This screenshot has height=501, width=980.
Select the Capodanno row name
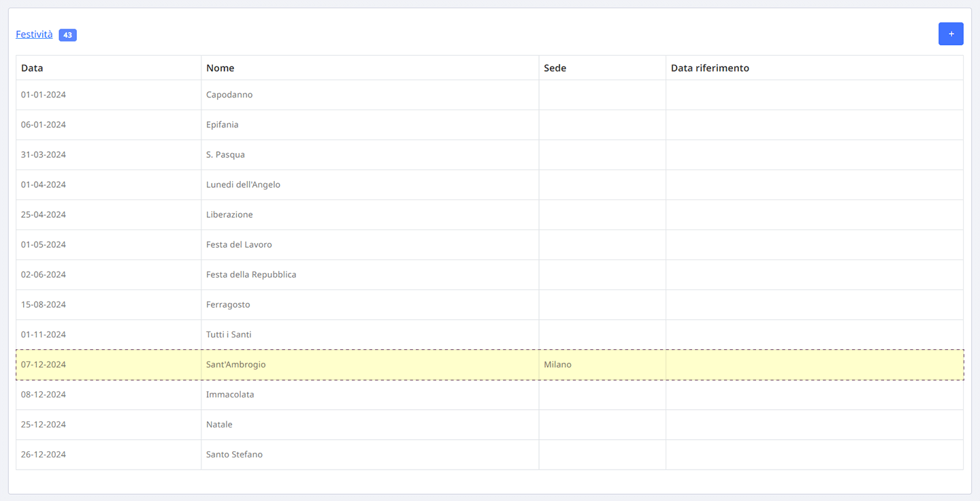tap(229, 95)
